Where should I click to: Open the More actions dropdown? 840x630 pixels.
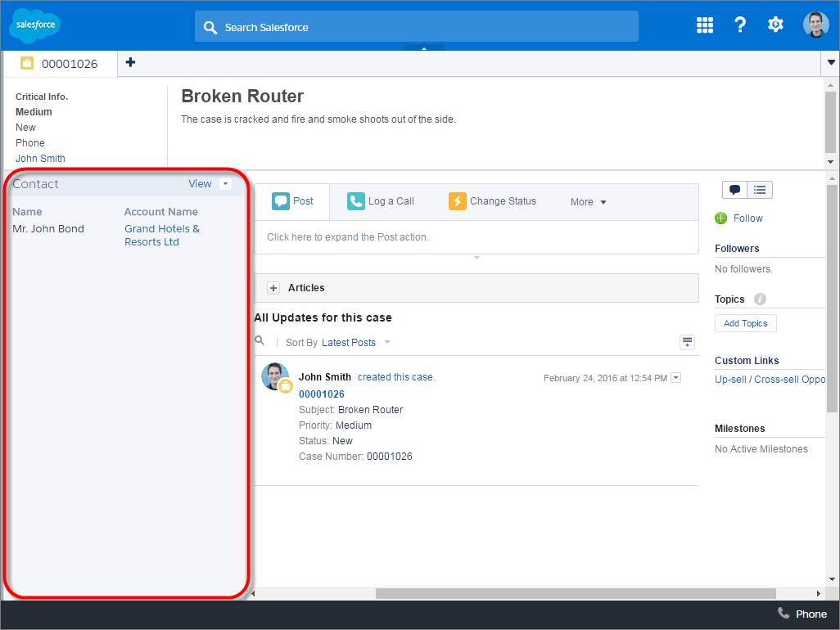[588, 202]
